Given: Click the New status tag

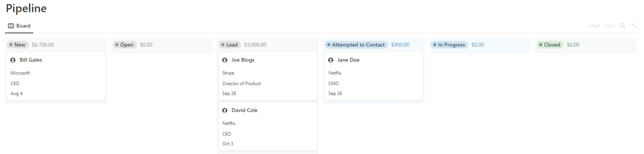Looking at the screenshot, I should pos(18,45).
